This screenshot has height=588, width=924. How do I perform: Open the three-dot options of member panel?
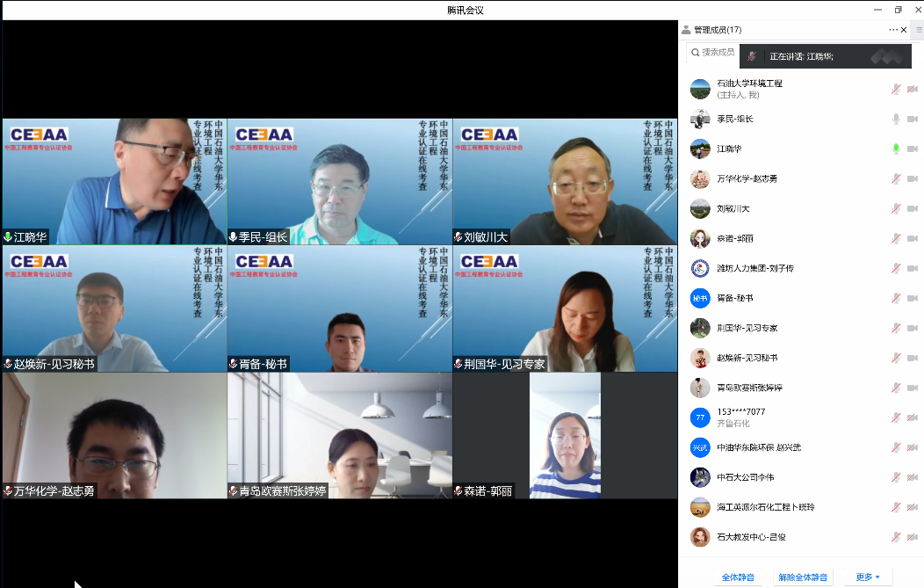click(892, 30)
